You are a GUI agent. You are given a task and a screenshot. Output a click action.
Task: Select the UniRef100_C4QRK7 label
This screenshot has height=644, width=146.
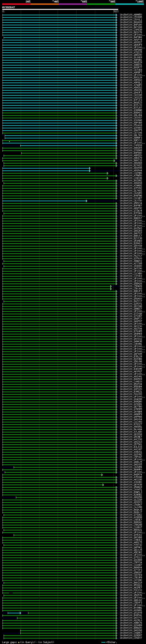pos(131,633)
